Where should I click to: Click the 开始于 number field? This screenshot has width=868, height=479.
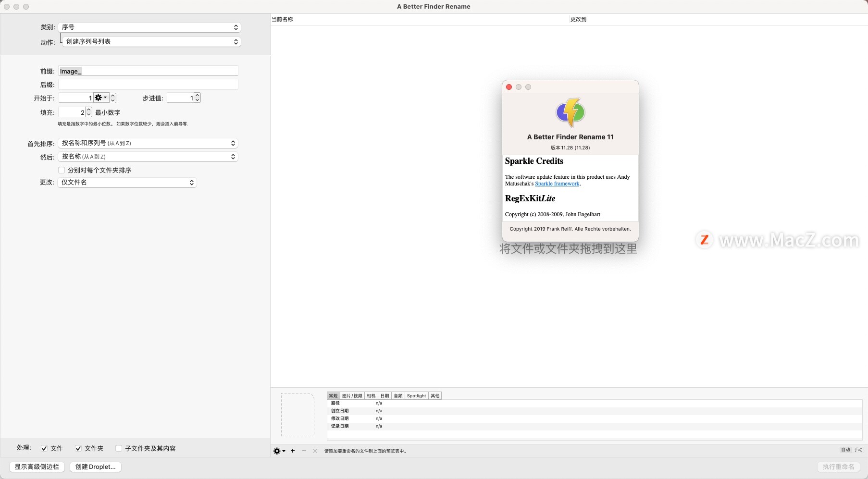[x=76, y=98]
